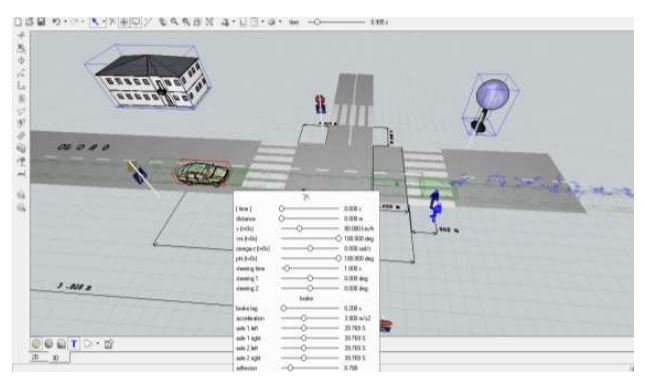Click the hand pan tool icon
This screenshot has width=645, height=378.
[163, 22]
